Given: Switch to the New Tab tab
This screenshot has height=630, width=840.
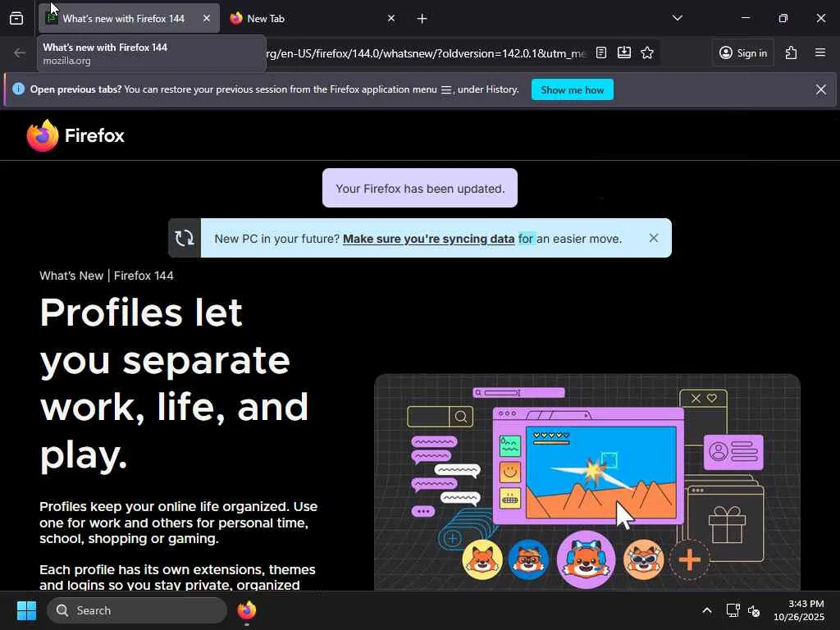Looking at the screenshot, I should [x=313, y=18].
